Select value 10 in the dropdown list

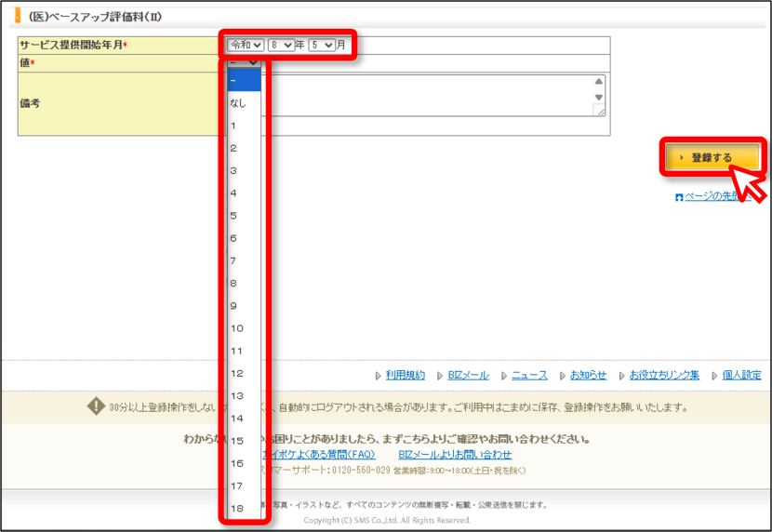tap(244, 328)
